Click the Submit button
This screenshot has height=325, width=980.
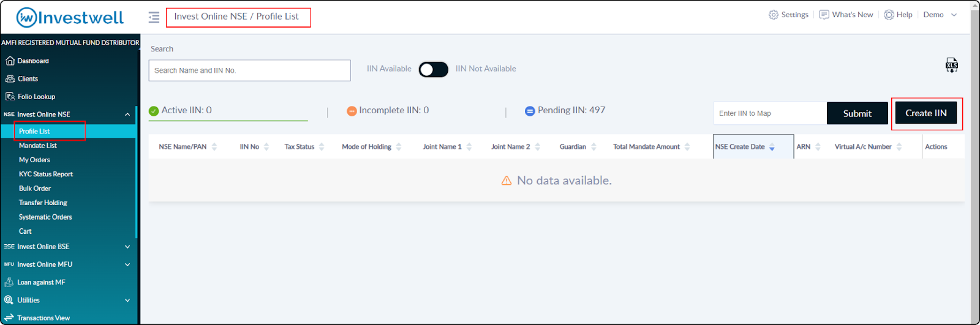857,113
